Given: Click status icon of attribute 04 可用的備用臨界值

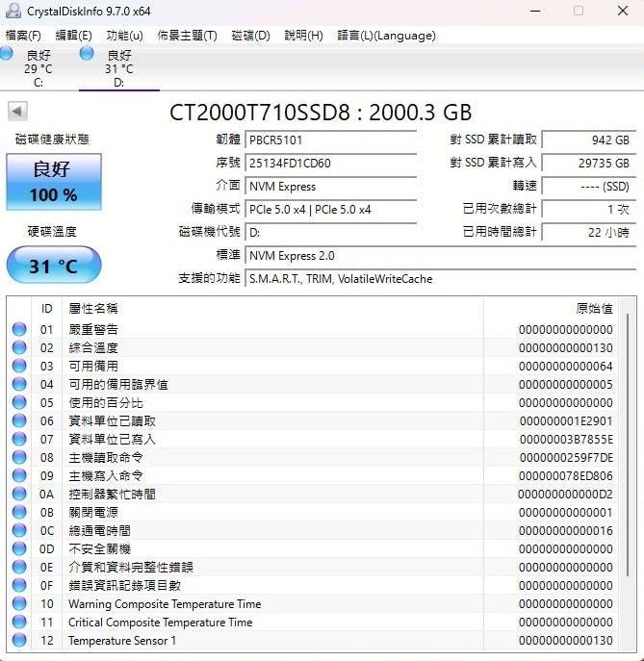Looking at the screenshot, I should point(19,384).
